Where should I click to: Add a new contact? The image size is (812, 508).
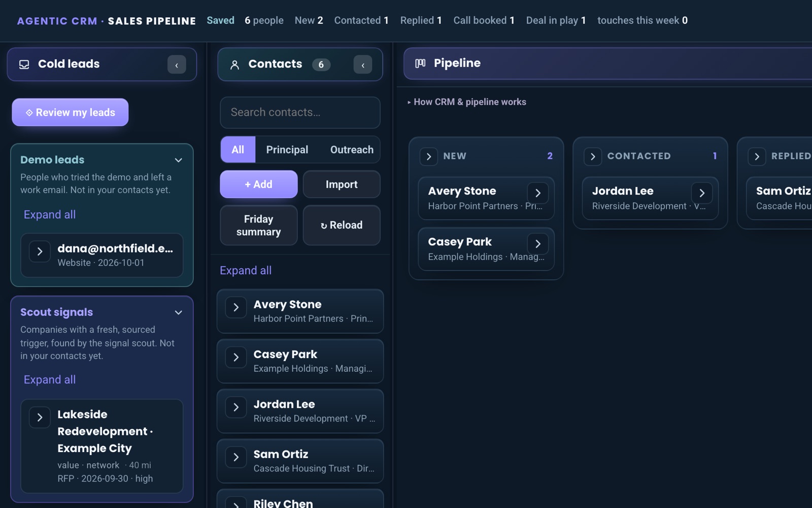[259, 184]
